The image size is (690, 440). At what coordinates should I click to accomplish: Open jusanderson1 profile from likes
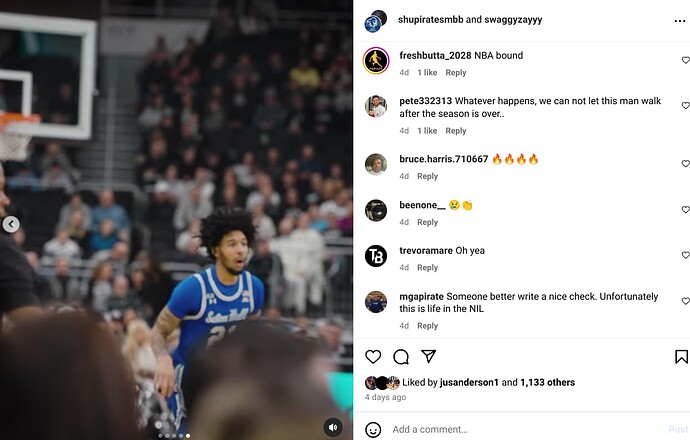469,382
